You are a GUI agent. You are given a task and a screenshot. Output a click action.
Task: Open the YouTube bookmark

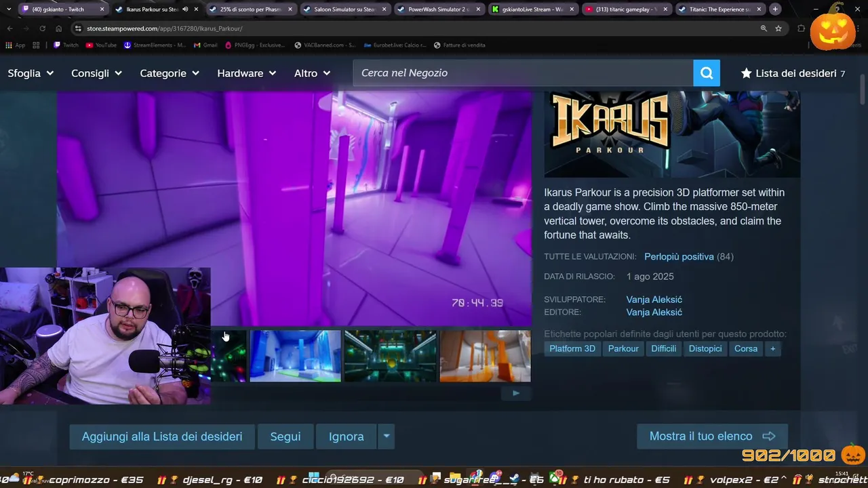click(x=100, y=45)
